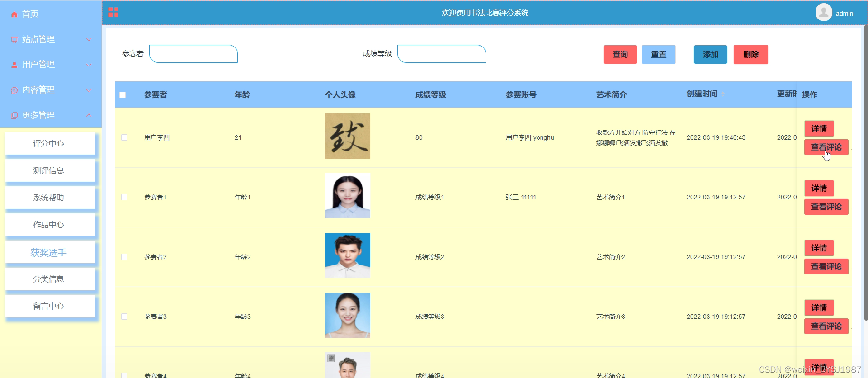This screenshot has width=868, height=378.
Task: Click the 年龄 column header
Action: coord(242,94)
